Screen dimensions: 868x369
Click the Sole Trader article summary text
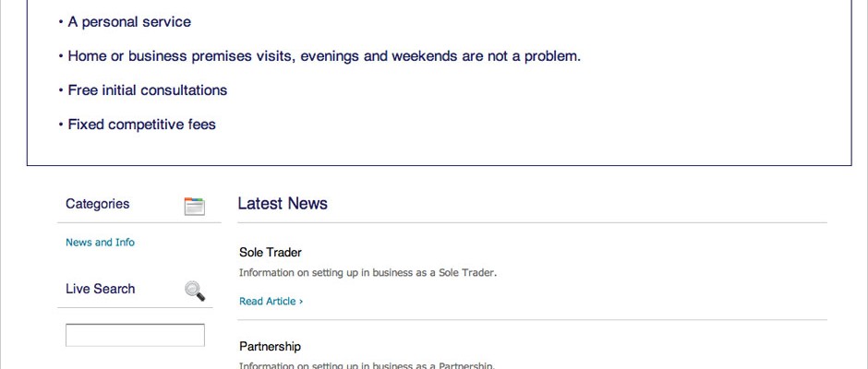[368, 273]
